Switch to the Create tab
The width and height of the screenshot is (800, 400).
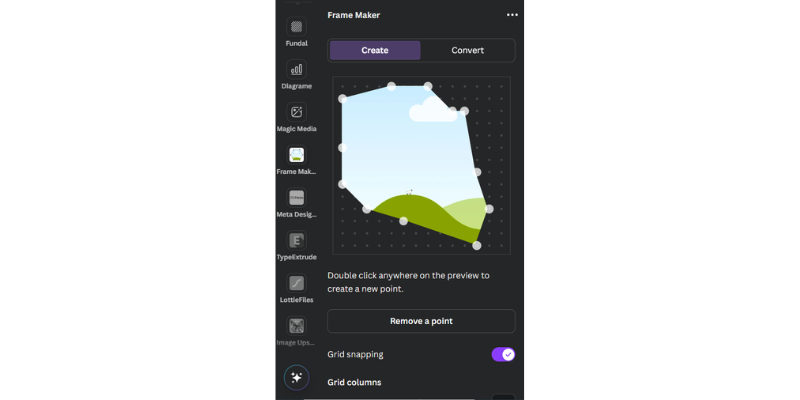(375, 51)
